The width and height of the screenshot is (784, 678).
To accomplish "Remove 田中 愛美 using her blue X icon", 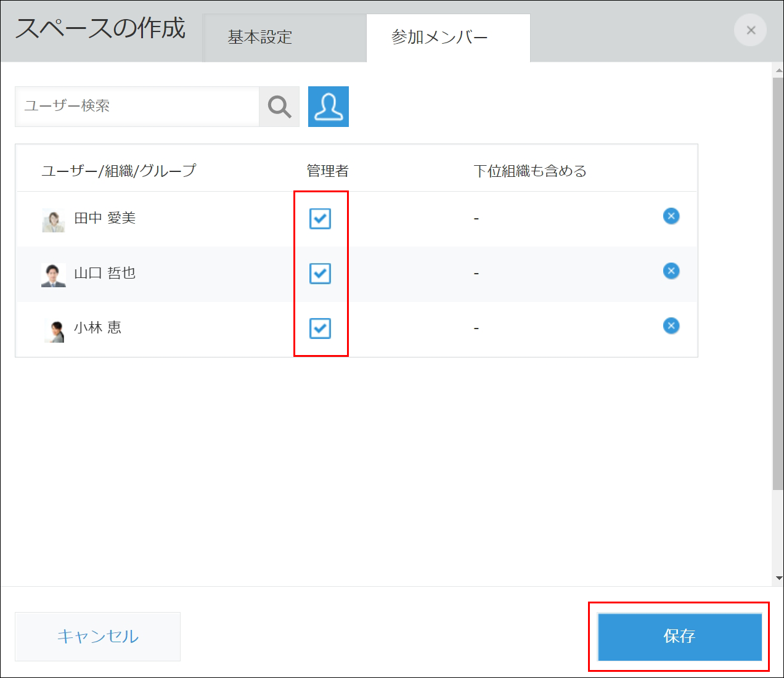I will 671,216.
